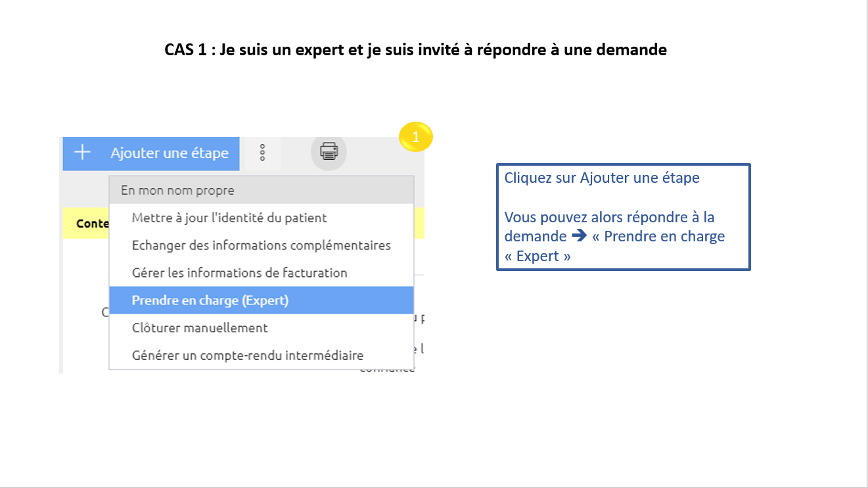The width and height of the screenshot is (868, 488).
Task: Select Prendre en charge (Expert) option
Action: (x=210, y=301)
